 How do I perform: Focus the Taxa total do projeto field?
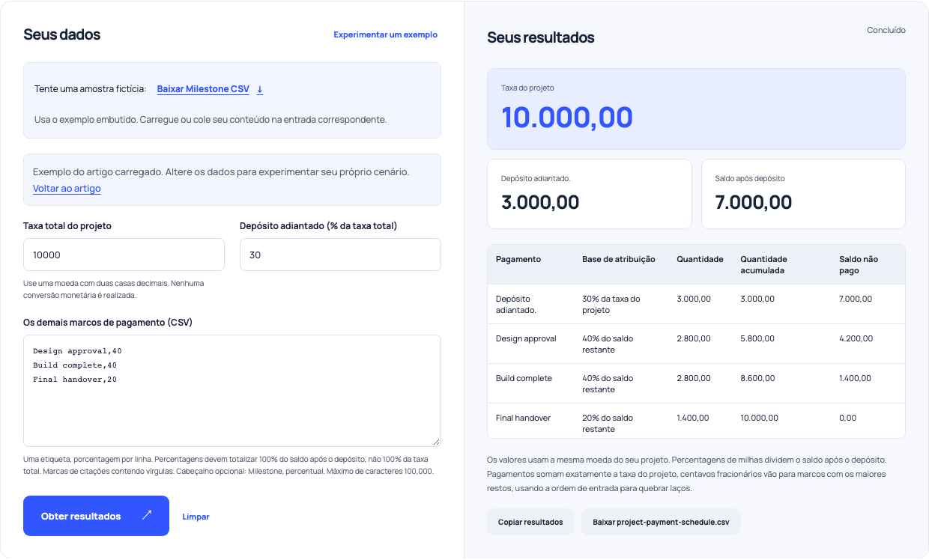coord(124,255)
